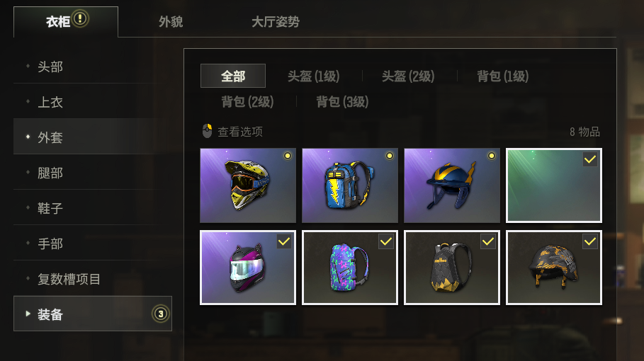The width and height of the screenshot is (644, 361).
Task: Select the navy lightning helmet item
Action: pyautogui.click(x=452, y=185)
